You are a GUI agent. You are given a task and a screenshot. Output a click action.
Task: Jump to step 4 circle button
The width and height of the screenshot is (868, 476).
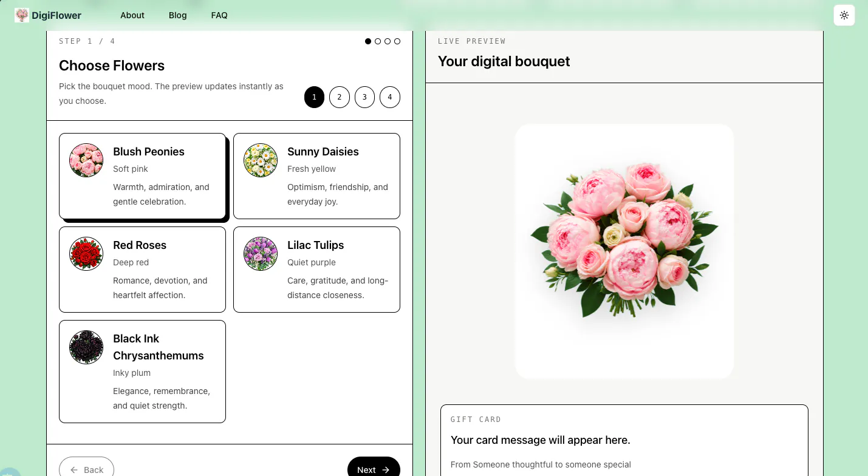pyautogui.click(x=390, y=97)
